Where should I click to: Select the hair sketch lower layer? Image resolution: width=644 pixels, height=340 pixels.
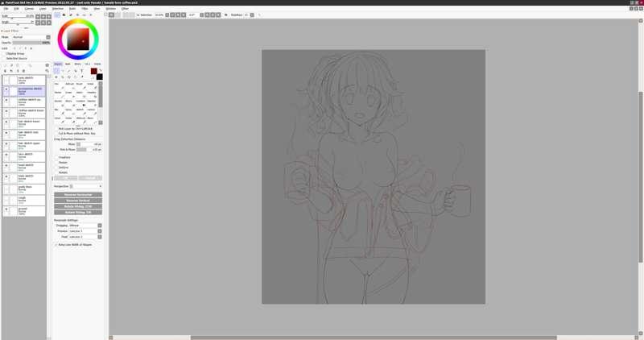25,124
